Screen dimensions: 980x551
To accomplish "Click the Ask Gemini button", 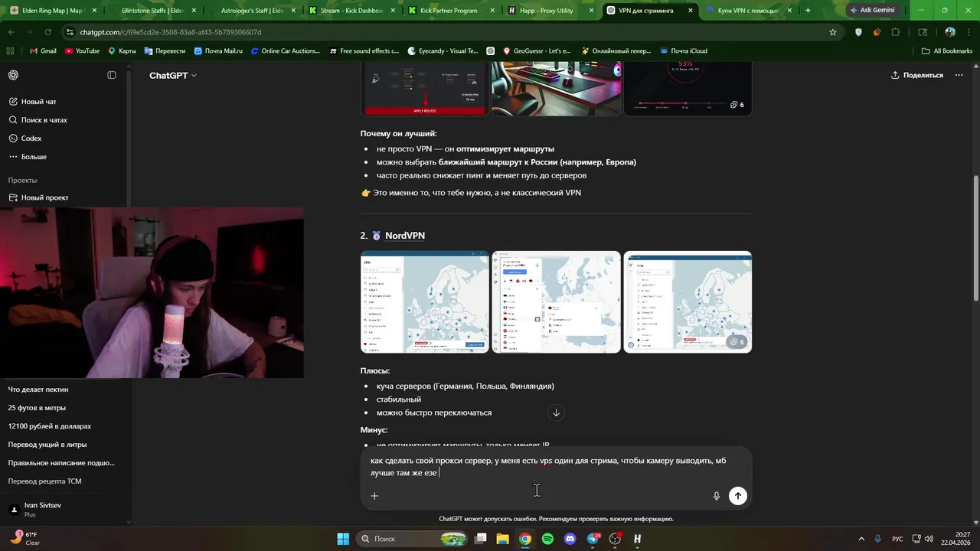I will (872, 11).
